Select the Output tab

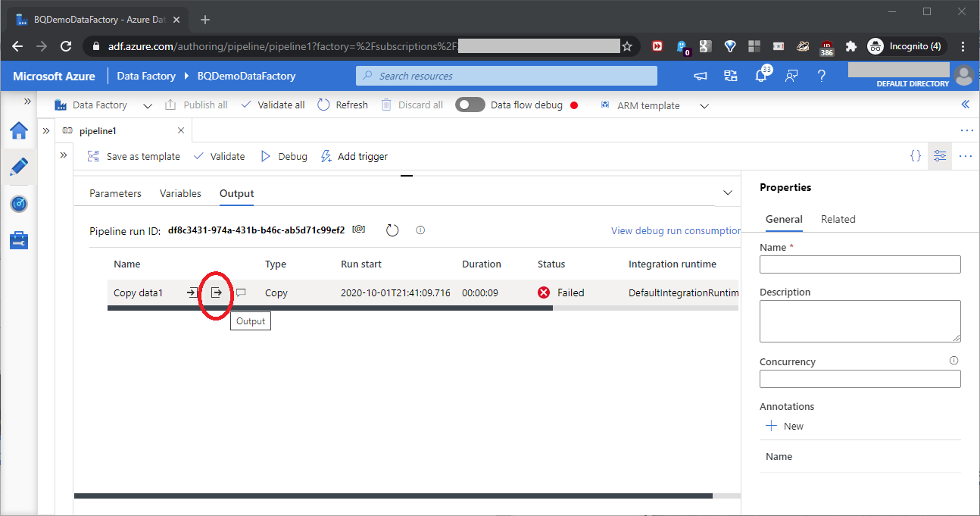tap(236, 193)
